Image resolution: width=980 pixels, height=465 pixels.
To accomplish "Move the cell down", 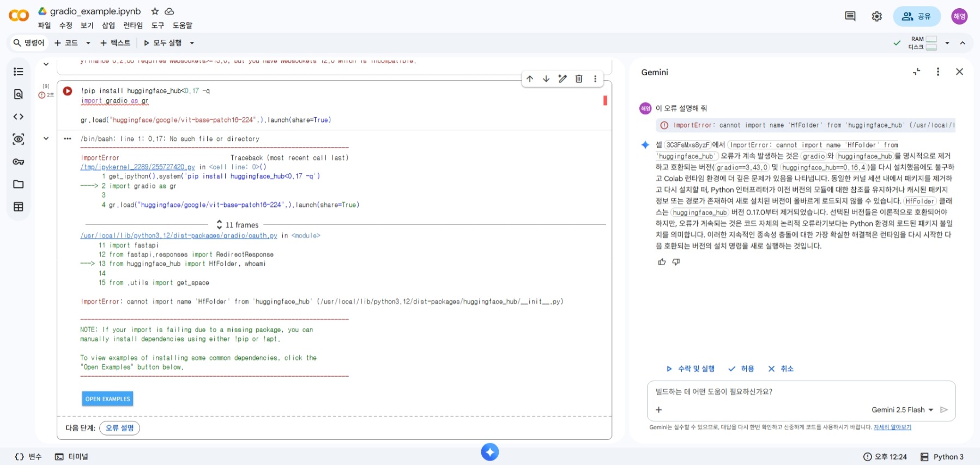I will pos(546,79).
